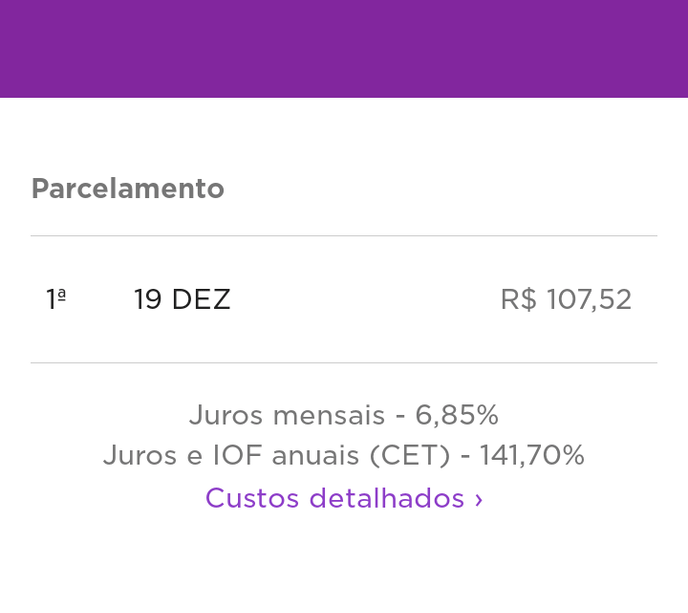Click the purple header bar
This screenshot has width=688, height=613.
click(344, 48)
